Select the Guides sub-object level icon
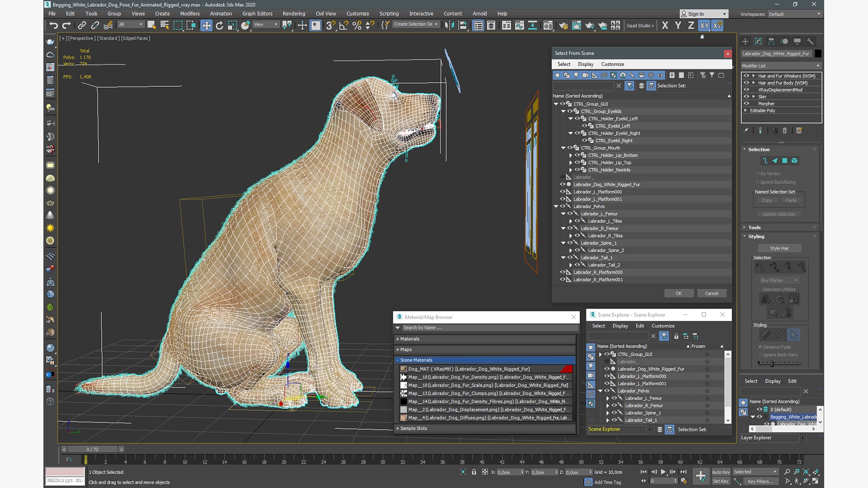The height and width of the screenshot is (488, 868). click(765, 160)
